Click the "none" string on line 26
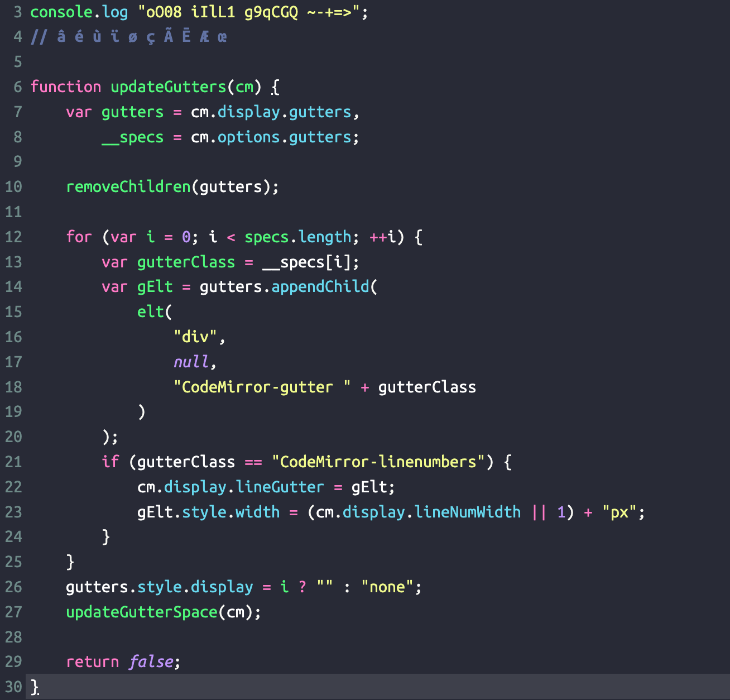This screenshot has width=730, height=700. pyautogui.click(x=387, y=587)
